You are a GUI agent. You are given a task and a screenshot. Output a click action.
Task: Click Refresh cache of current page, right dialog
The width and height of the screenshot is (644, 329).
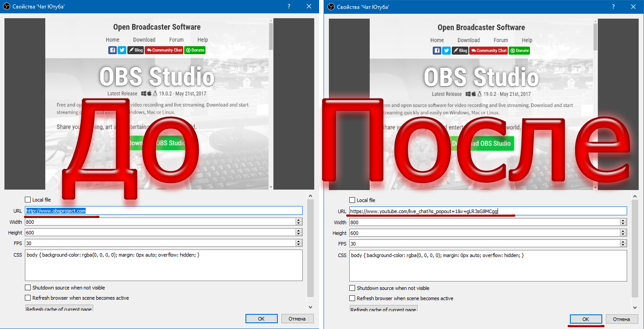coord(383,309)
